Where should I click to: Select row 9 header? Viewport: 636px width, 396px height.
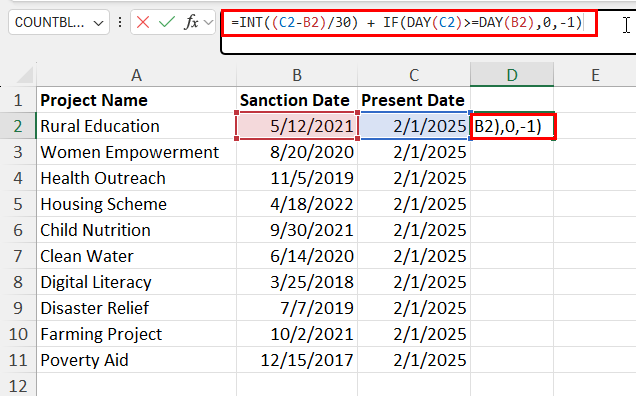(x=18, y=308)
